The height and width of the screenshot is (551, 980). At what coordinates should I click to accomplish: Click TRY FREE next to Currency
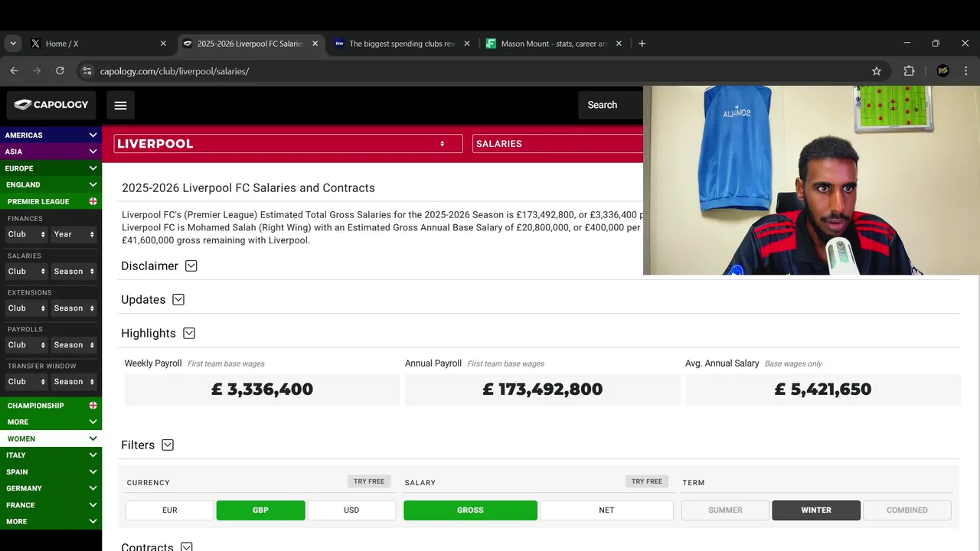(369, 481)
